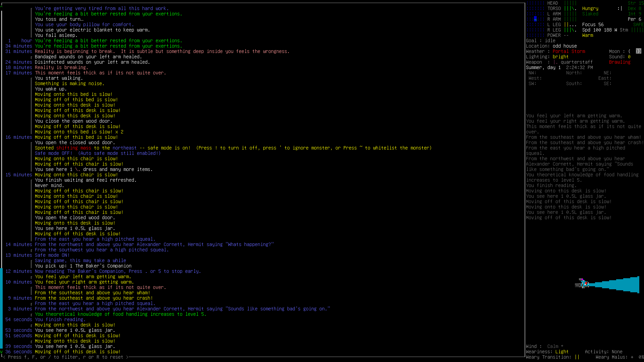Click the stamina bar
Viewport: 644px width, 362px height.
[637, 30]
